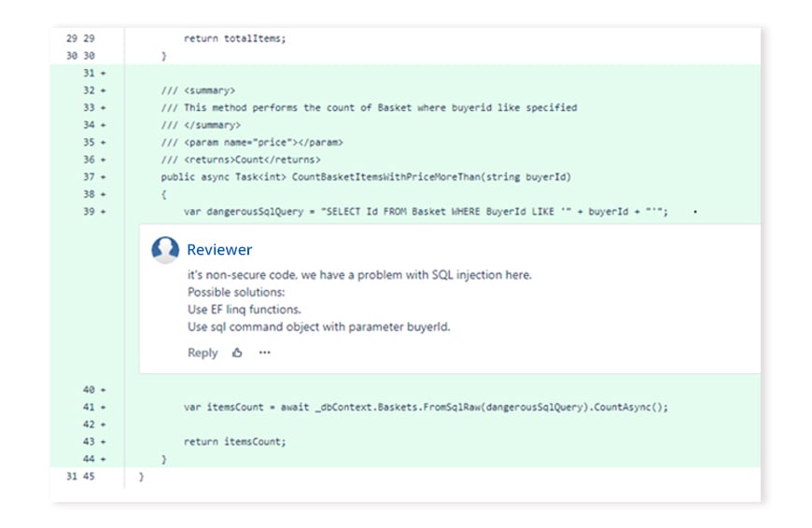The height and width of the screenshot is (528, 812).
Task: Click line number 41 in the gutter
Action: coord(89,407)
